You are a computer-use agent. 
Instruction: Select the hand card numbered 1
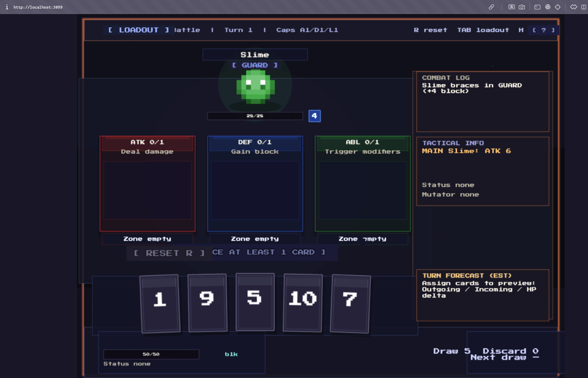tap(160, 304)
